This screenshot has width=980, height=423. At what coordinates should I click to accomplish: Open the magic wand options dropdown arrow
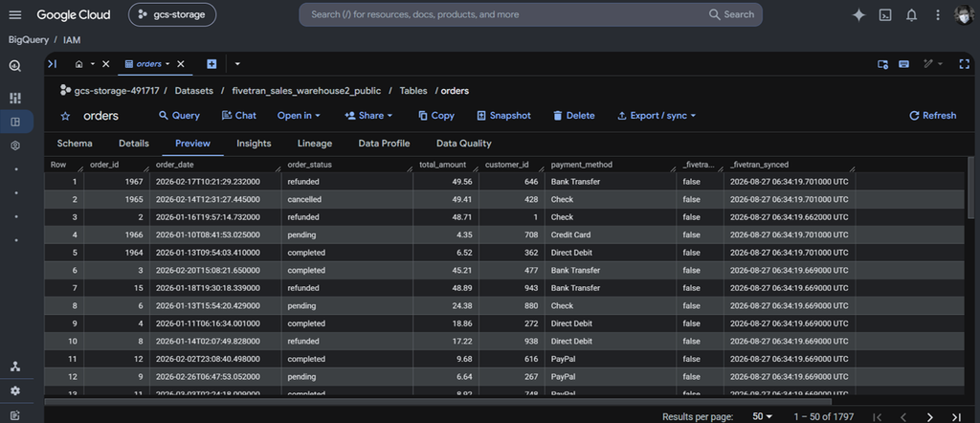(941, 64)
